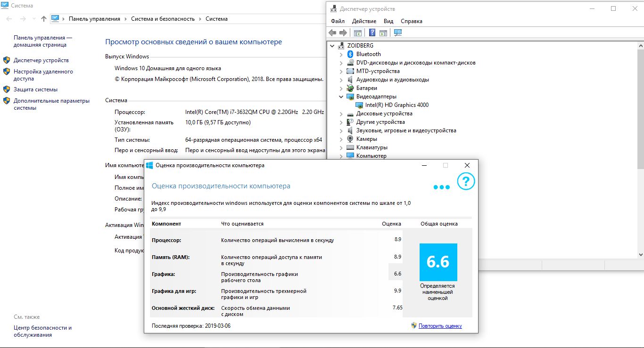Click the DVD-дисководы drive icon
The image size is (644, 348).
point(350,63)
